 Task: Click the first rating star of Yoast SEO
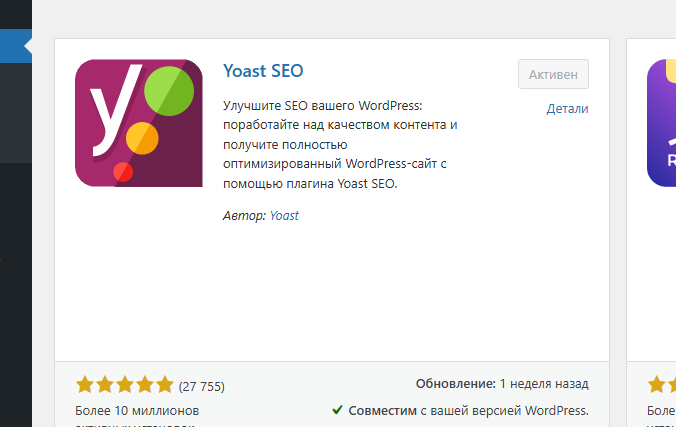click(x=85, y=385)
